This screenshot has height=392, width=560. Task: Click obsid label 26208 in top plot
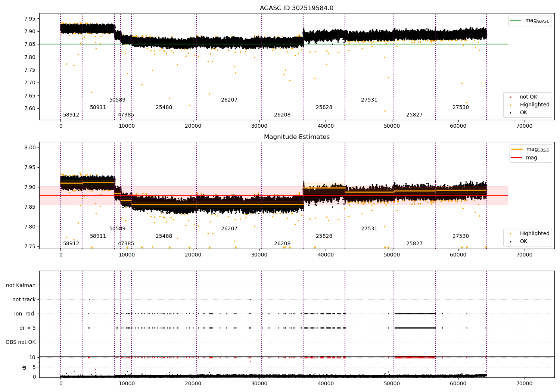(x=282, y=115)
